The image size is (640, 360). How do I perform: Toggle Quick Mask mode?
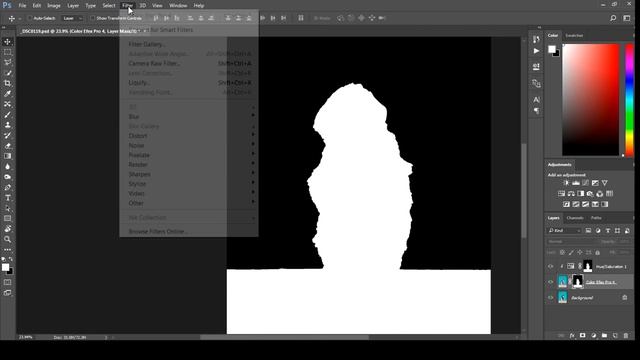click(x=7, y=282)
